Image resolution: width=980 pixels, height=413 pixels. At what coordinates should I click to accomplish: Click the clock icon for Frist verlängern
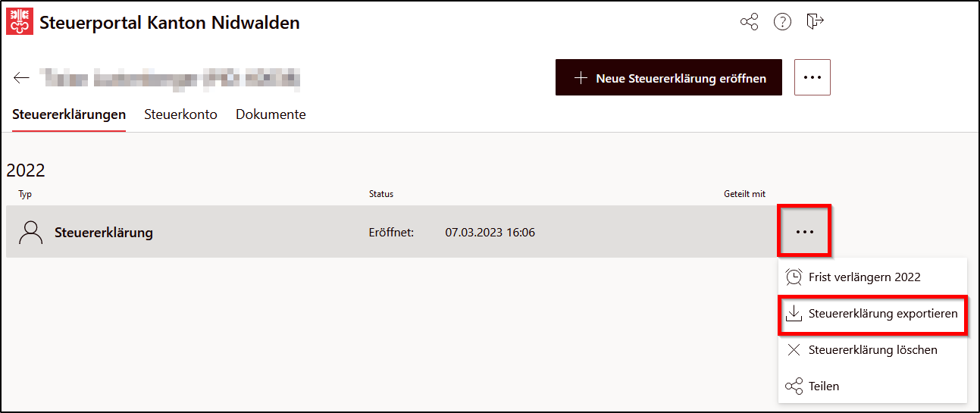794,277
